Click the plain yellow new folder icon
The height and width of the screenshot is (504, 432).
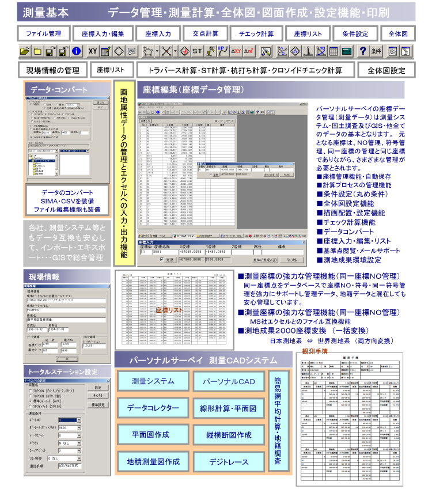[x=37, y=51]
